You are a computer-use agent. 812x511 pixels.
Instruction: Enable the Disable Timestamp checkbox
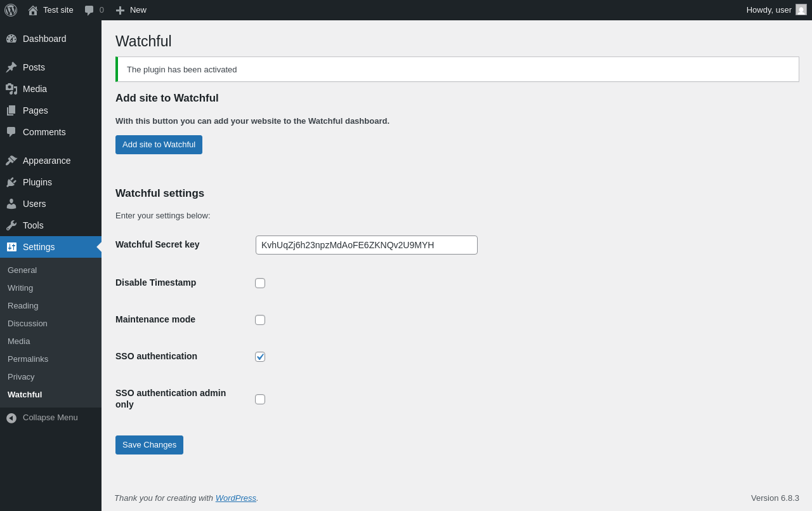click(260, 283)
